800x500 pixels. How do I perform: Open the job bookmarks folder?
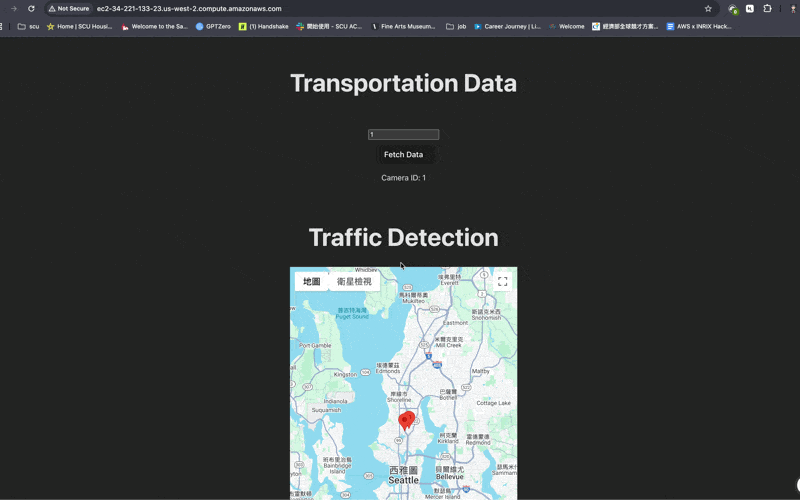click(x=456, y=27)
